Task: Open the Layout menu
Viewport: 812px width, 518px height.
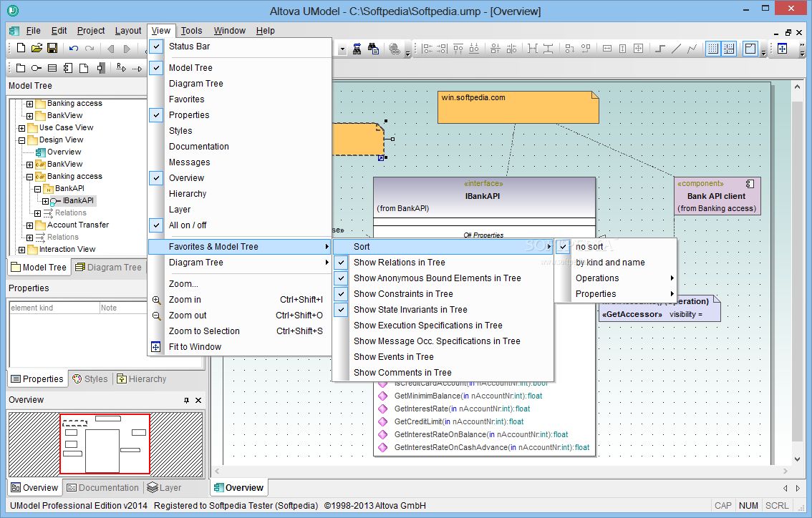Action: click(128, 31)
